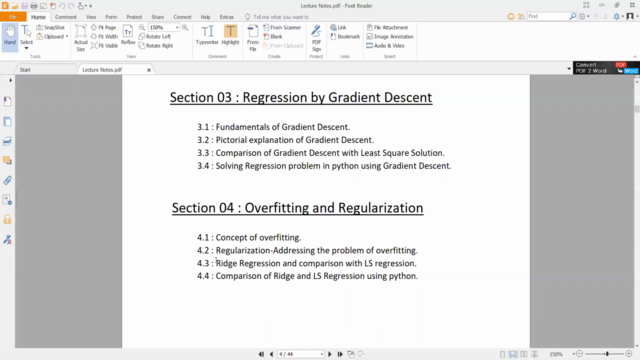The height and width of the screenshot is (360, 640).
Task: Rotate Right the page view
Action: tap(156, 46)
